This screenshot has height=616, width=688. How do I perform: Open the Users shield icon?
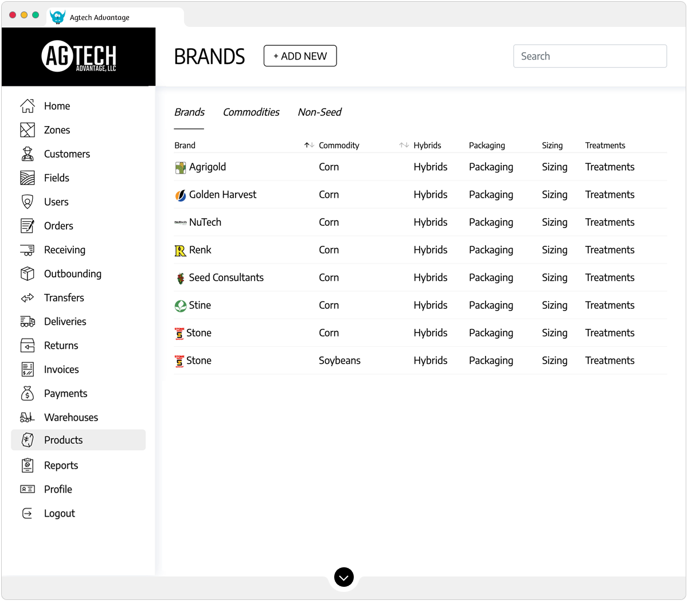coord(28,202)
